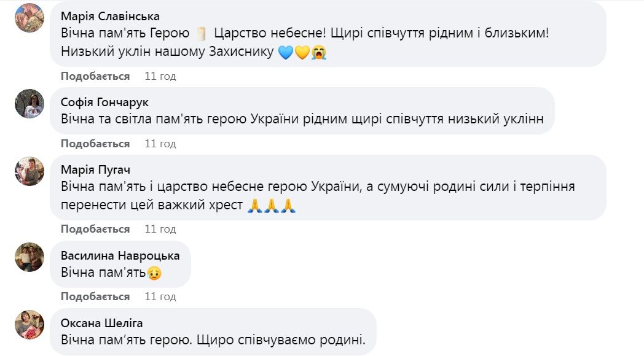644x356 pixels.
Task: Open Марія Пугач's profile name link
Action: [95, 169]
